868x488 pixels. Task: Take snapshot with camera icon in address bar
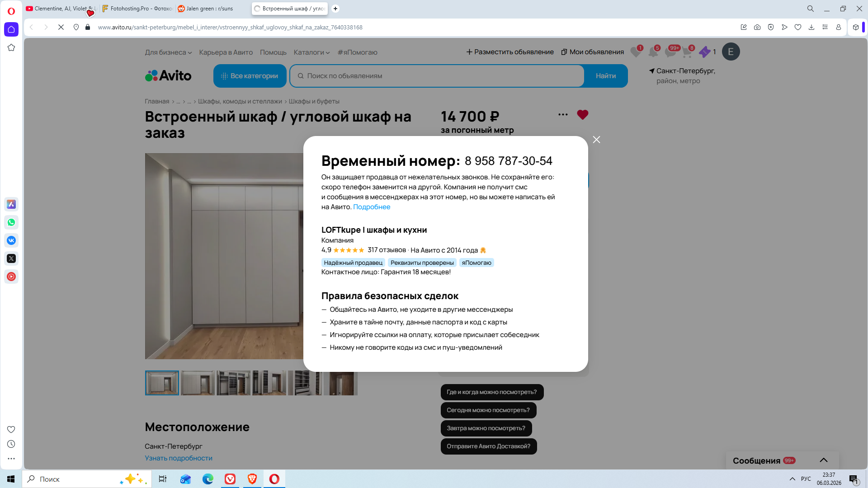[757, 27]
